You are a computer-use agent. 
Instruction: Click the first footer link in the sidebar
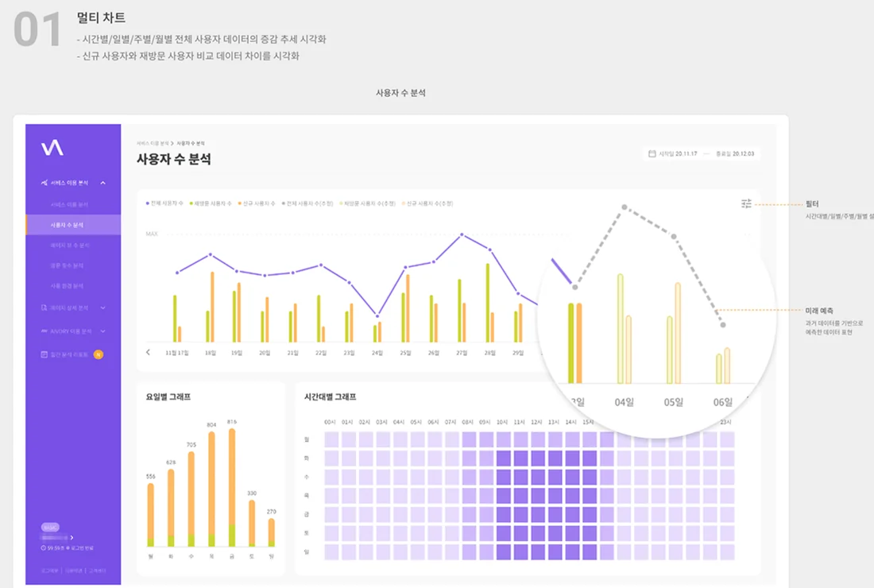(49, 571)
